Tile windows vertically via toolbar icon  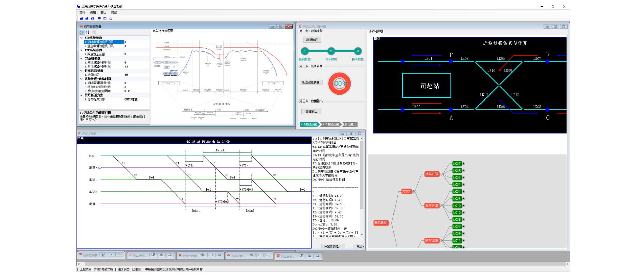[x=105, y=18]
